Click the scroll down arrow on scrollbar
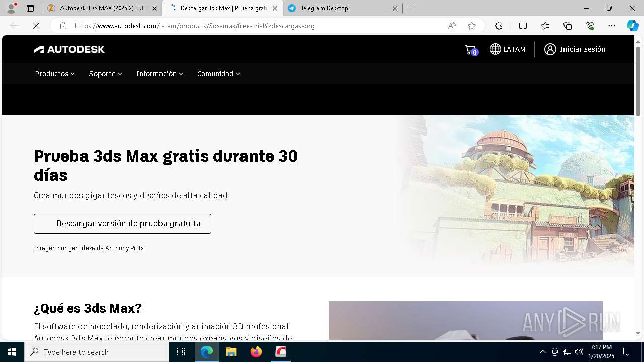The height and width of the screenshot is (362, 644). (638, 334)
